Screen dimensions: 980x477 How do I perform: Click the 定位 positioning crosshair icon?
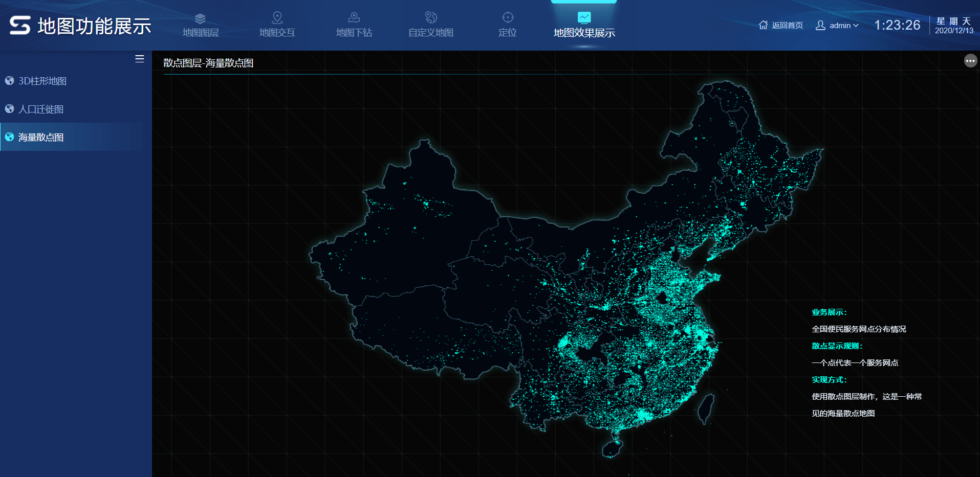pyautogui.click(x=507, y=17)
